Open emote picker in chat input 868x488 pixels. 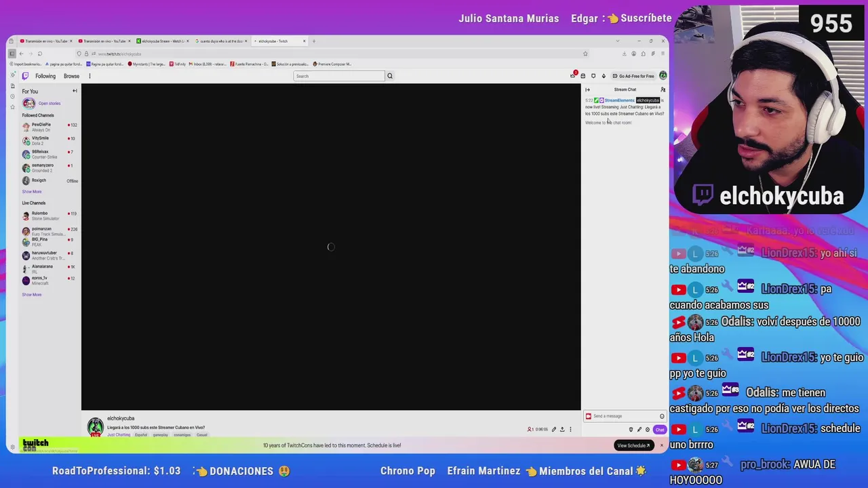pos(662,416)
